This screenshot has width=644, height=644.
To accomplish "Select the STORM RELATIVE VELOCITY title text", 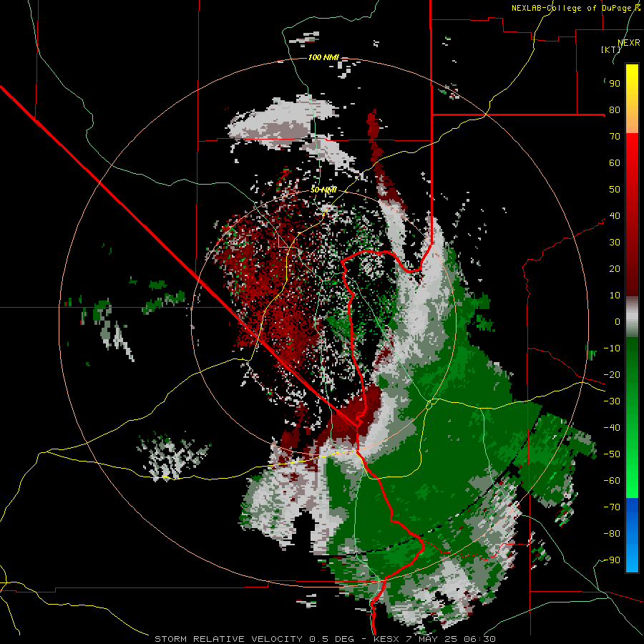I will [228, 639].
